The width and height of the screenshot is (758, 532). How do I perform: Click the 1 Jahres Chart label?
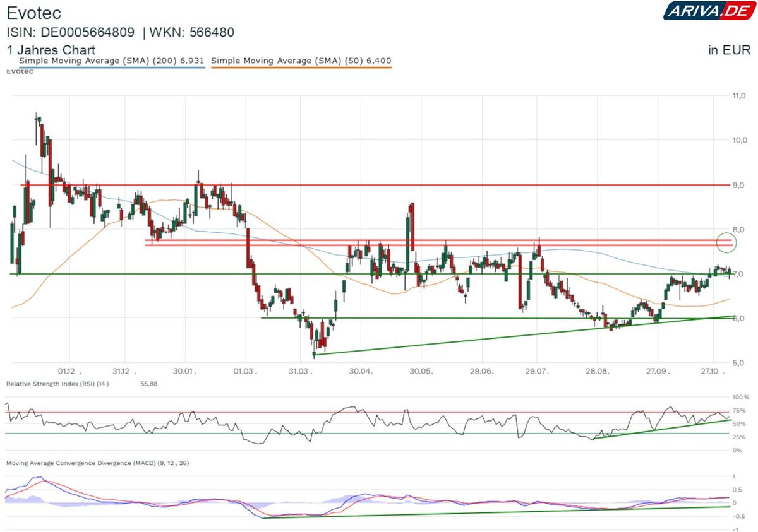click(51, 50)
